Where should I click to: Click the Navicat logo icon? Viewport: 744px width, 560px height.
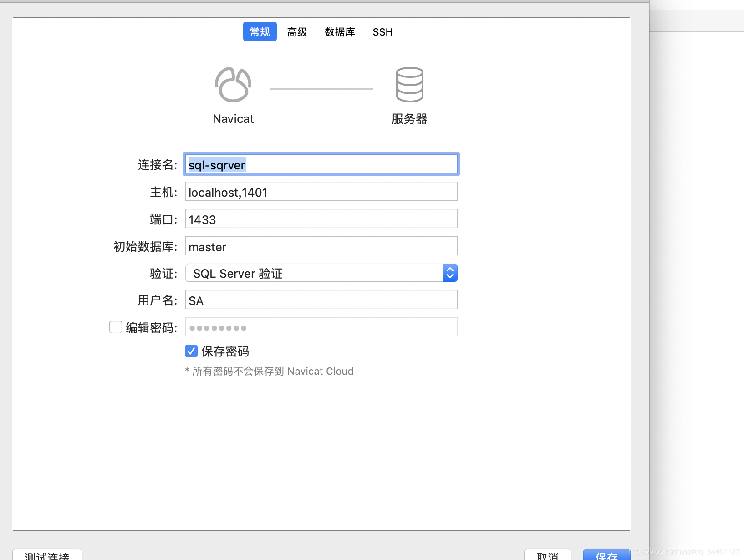pyautogui.click(x=233, y=85)
